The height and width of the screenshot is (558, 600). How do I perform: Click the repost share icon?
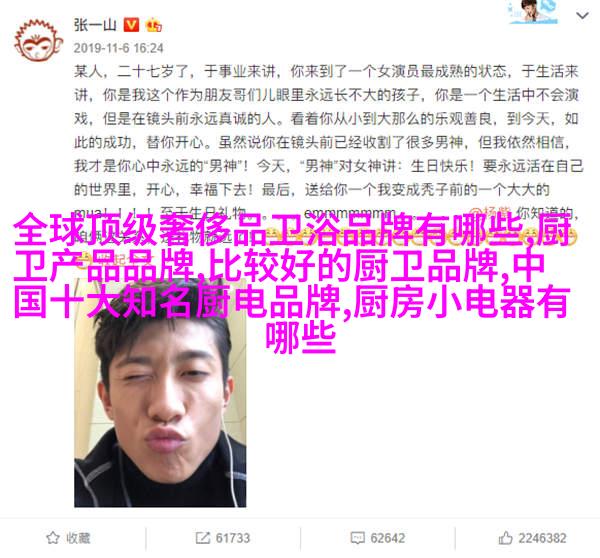click(x=202, y=538)
